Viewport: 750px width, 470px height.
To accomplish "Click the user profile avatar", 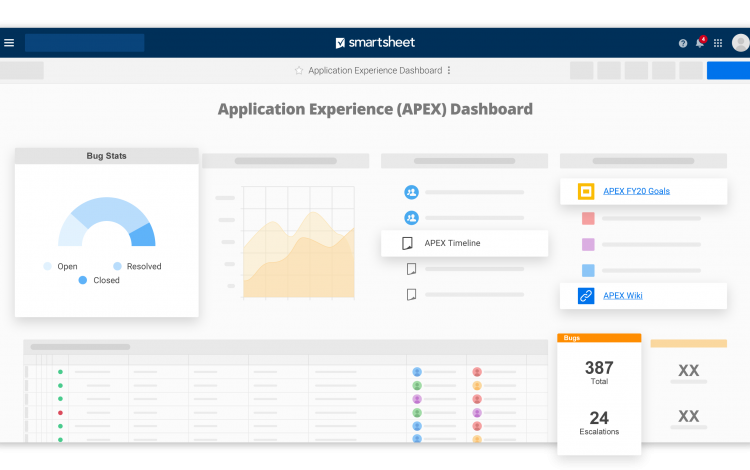I will pos(740,43).
